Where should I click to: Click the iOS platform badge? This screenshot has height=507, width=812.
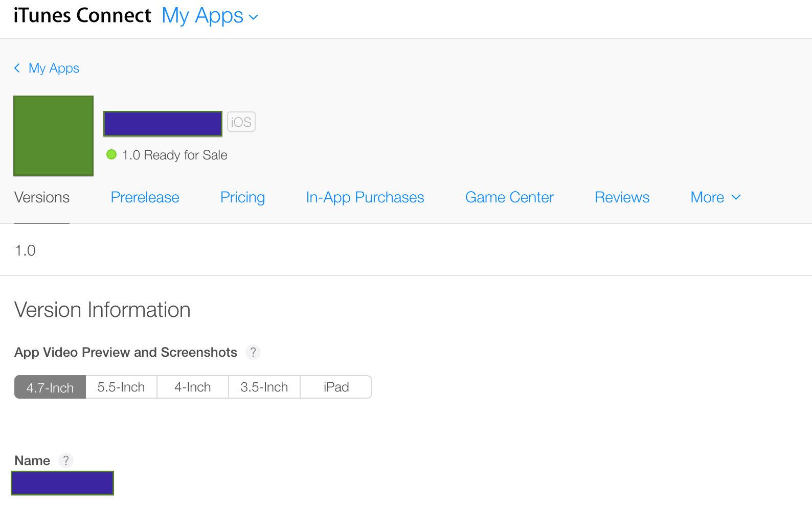[241, 122]
